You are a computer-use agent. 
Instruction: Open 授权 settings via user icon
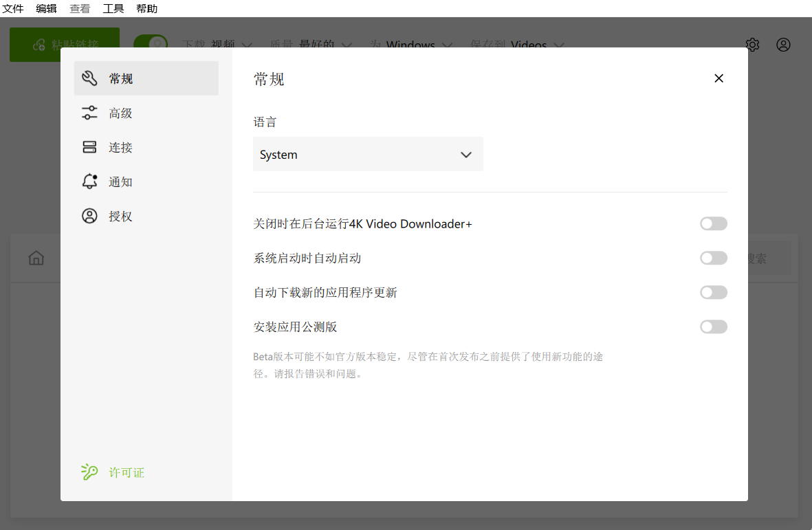(89, 216)
